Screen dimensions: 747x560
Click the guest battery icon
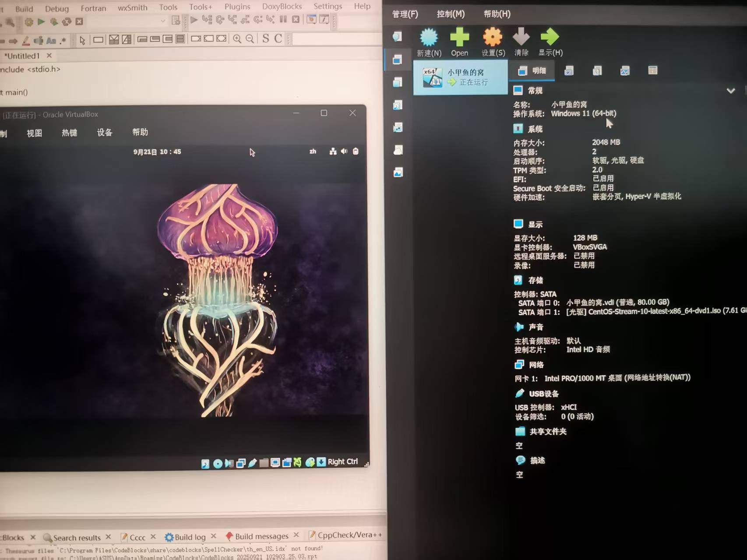point(356,151)
